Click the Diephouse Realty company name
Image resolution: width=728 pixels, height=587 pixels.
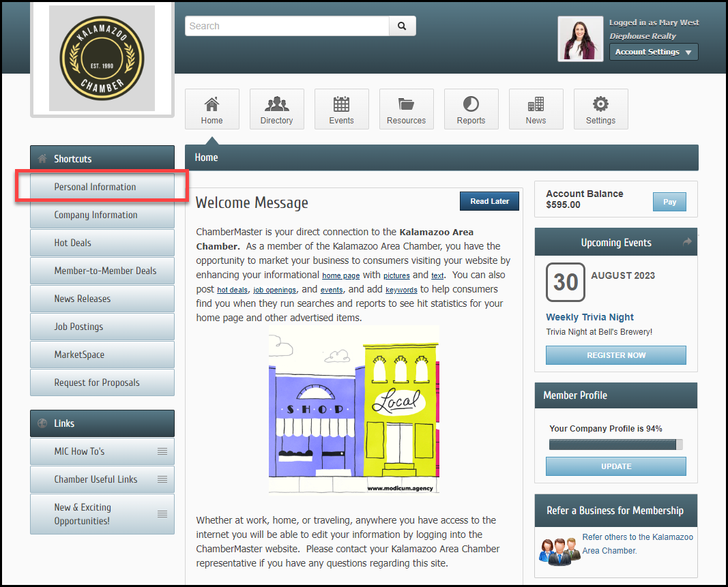tap(643, 36)
